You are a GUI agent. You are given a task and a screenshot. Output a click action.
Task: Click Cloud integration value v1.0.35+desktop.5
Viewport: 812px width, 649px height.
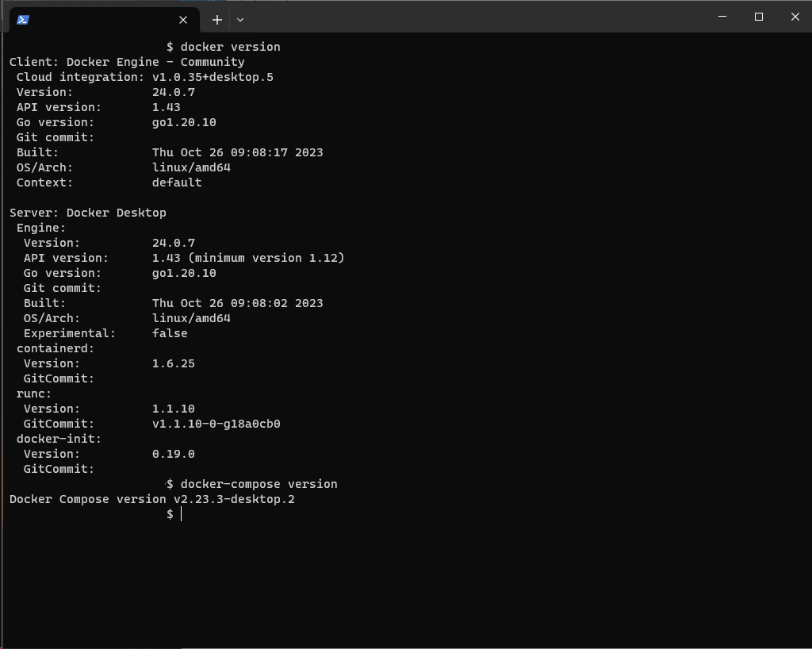pos(213,77)
